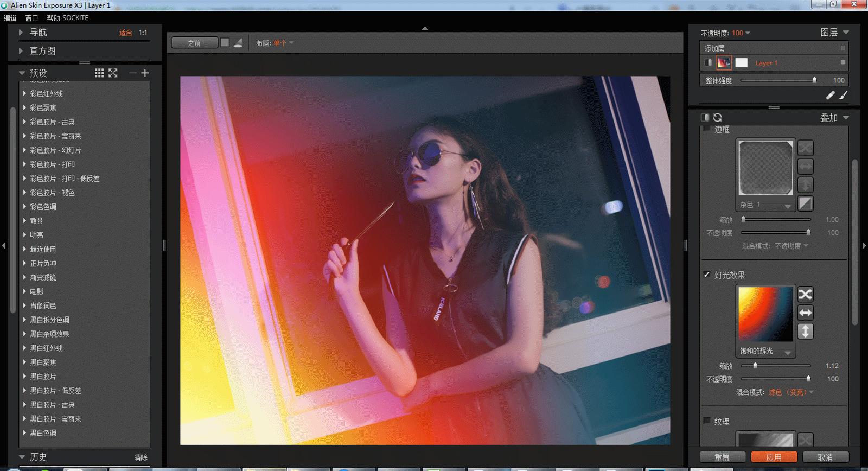Uncheck the 灯光效果 checkbox
Viewport: 868px width, 471px height.
tap(707, 275)
